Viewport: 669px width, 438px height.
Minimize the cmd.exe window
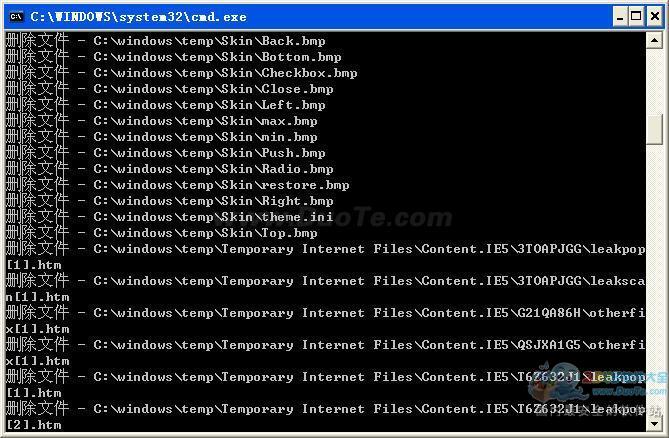tap(620, 17)
